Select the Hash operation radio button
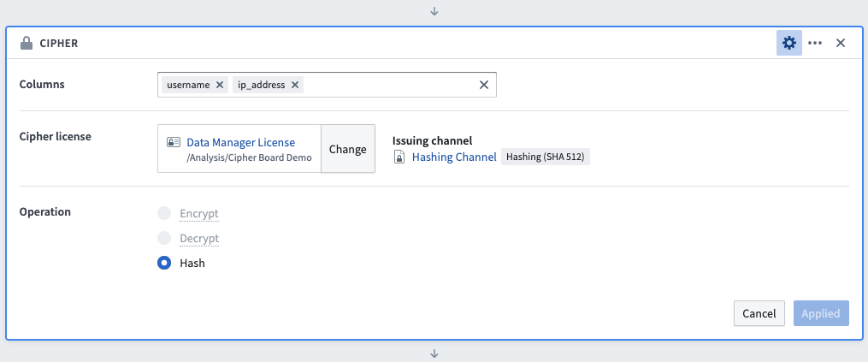868x362 pixels. point(164,263)
